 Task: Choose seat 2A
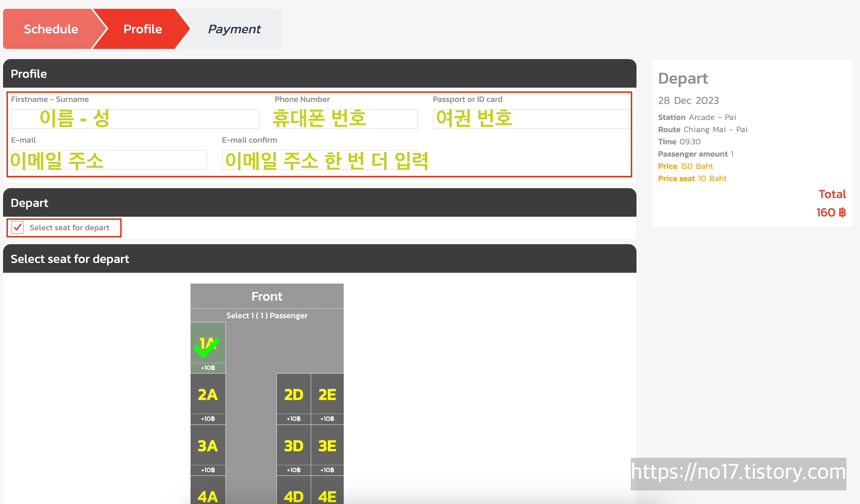(208, 399)
